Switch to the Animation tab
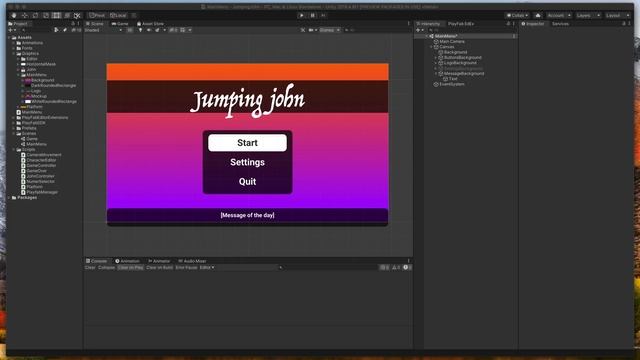The height and width of the screenshot is (360, 640). point(127,261)
